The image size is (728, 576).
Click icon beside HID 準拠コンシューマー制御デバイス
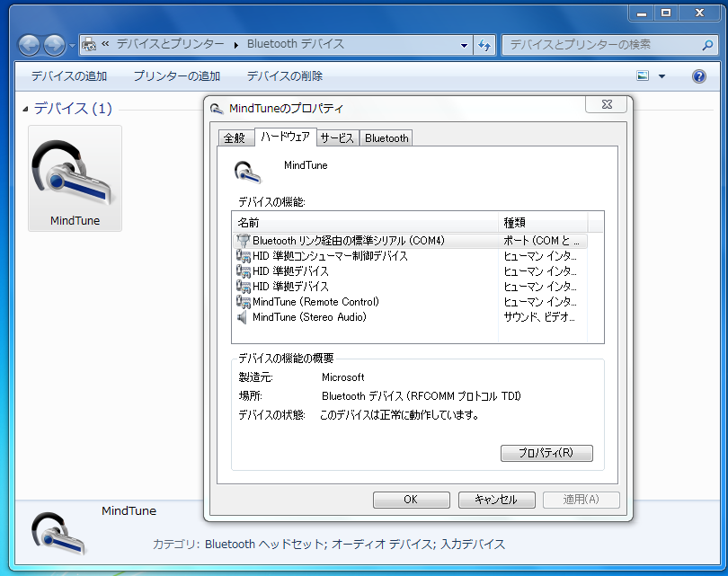(244, 256)
